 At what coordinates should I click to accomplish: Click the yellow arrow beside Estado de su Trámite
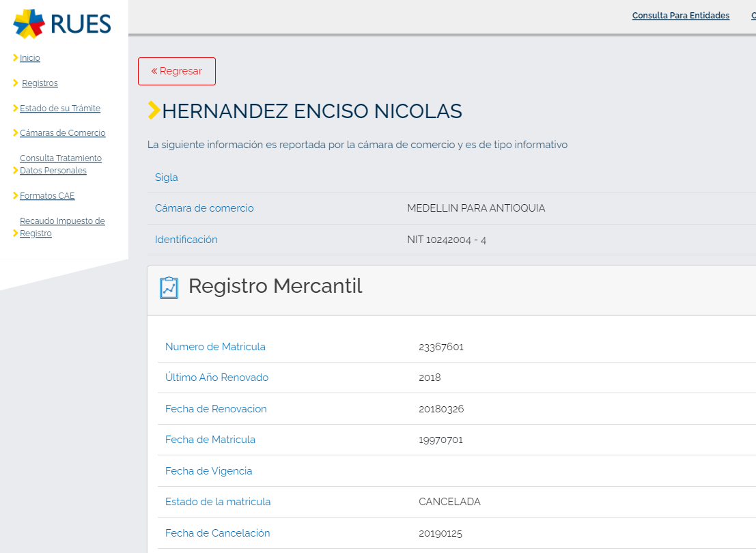(x=16, y=109)
